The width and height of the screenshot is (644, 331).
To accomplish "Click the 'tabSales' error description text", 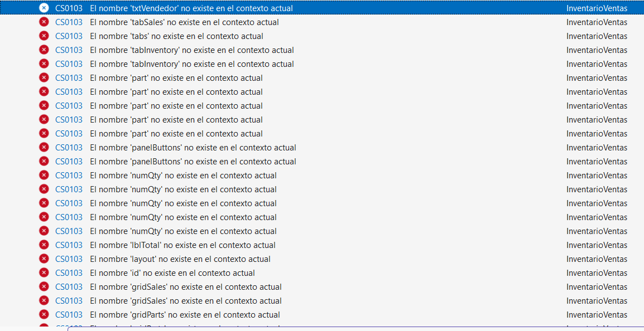I will point(184,22).
